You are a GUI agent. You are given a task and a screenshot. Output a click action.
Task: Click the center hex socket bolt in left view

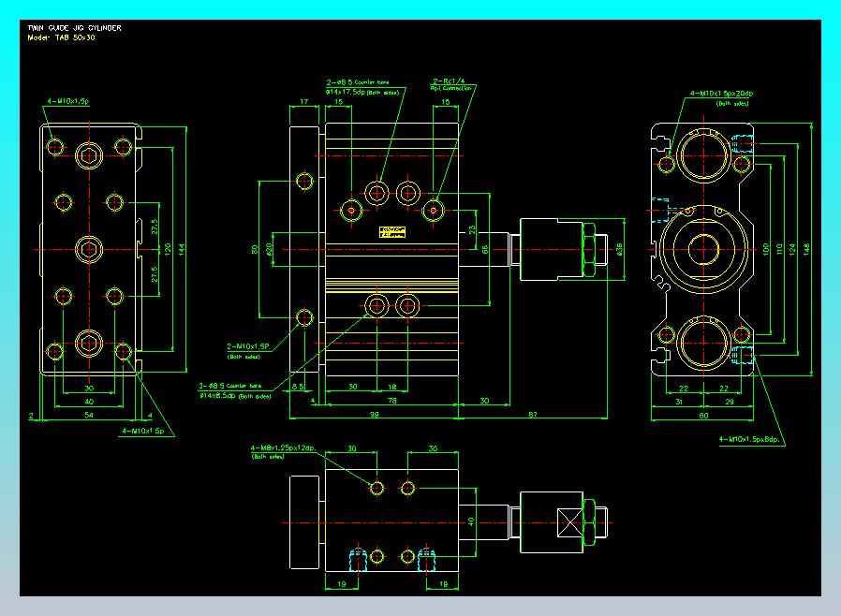point(88,249)
